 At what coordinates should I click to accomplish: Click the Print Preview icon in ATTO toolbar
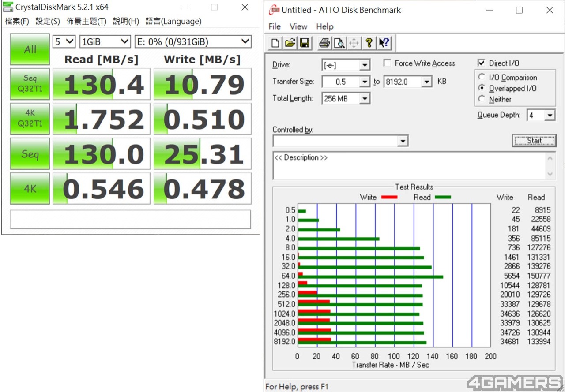(x=339, y=43)
